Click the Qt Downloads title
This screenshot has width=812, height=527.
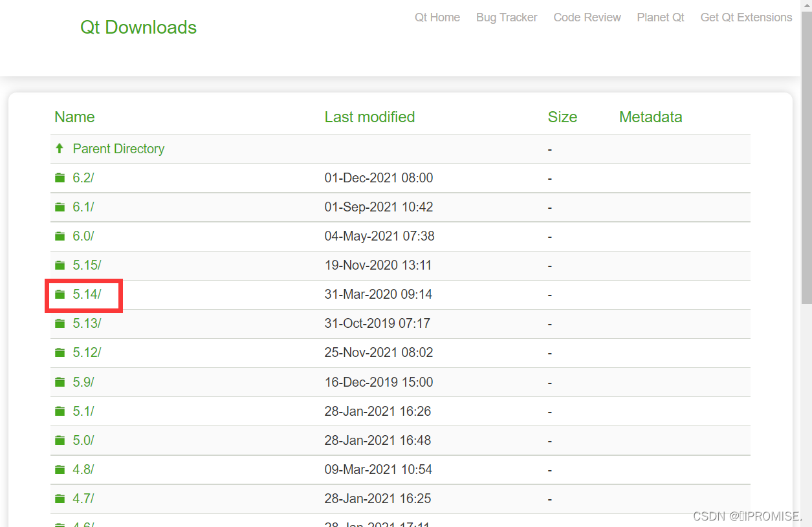click(138, 27)
